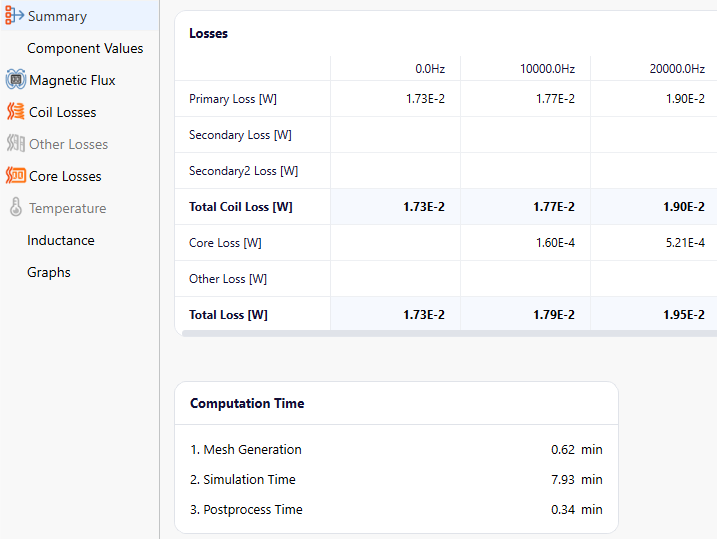Click Primary Loss value 1.90E-2
Screen dimensions: 717x539
click(685, 99)
